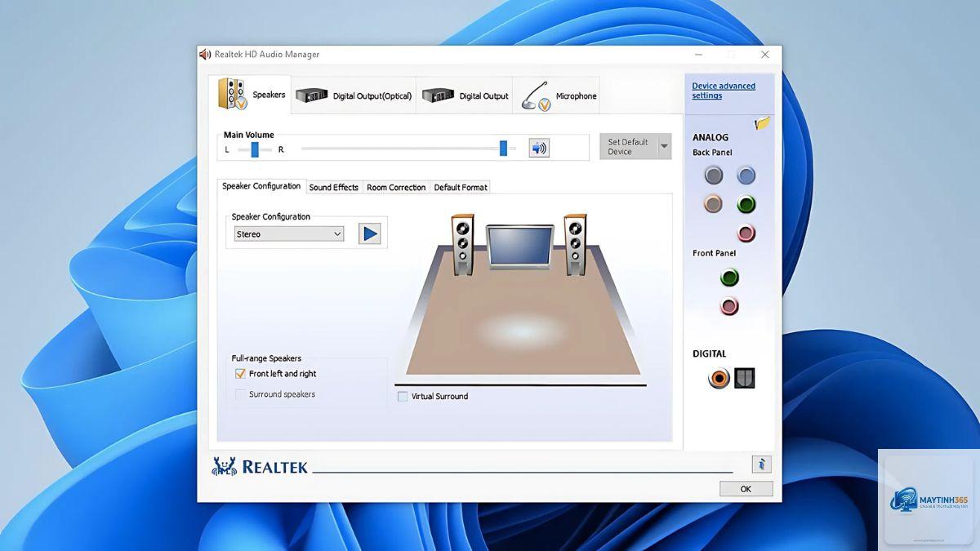Select the gray back panel jack
980x551 pixels.
tap(714, 175)
